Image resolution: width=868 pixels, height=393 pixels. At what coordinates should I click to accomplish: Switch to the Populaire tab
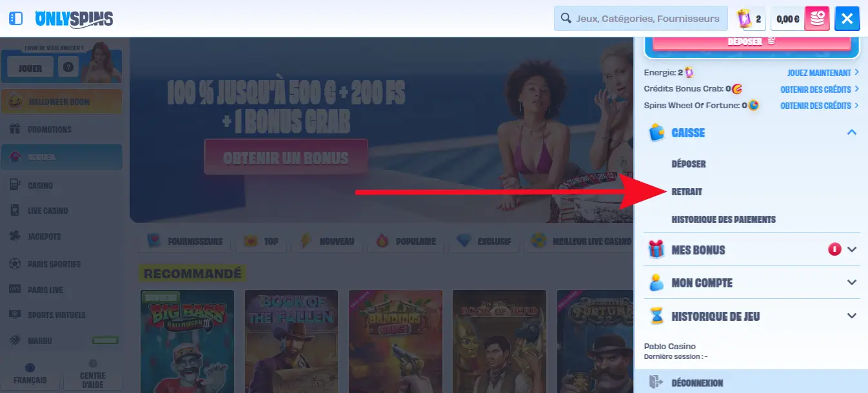(x=405, y=240)
